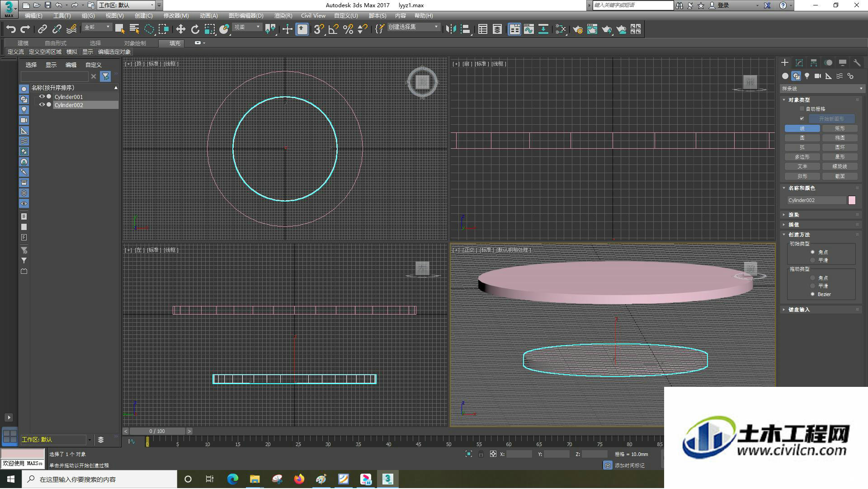Screen dimensions: 868x489
Task: Toggle visibility eye of Cylinder001
Action: click(42, 97)
